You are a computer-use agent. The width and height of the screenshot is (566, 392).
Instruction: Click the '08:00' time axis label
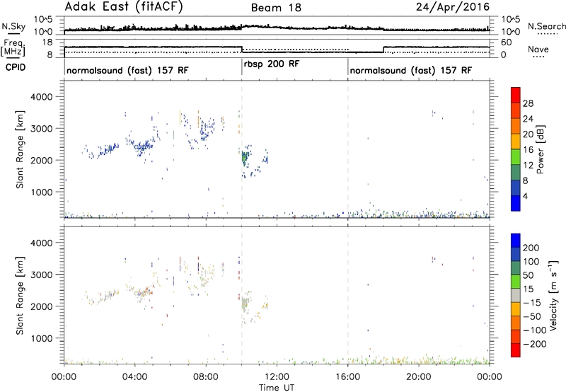(206, 377)
